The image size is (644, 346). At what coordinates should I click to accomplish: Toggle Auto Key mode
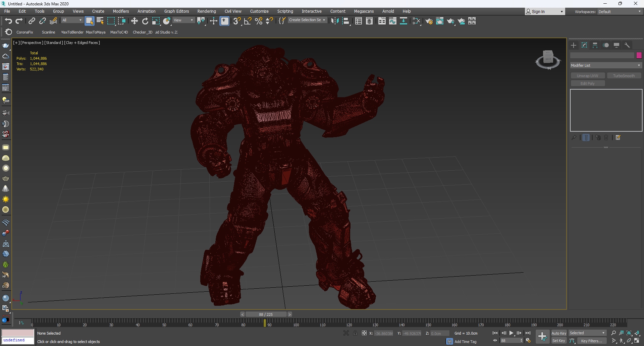tap(559, 333)
